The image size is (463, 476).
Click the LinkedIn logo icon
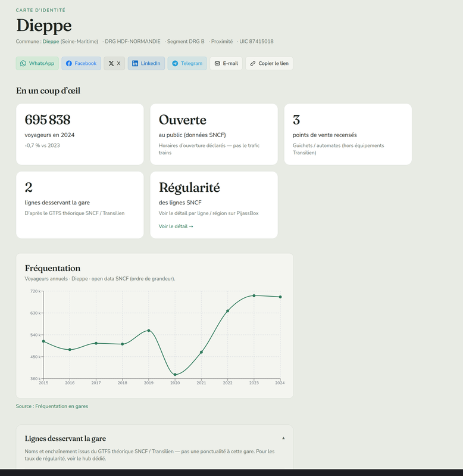click(135, 63)
